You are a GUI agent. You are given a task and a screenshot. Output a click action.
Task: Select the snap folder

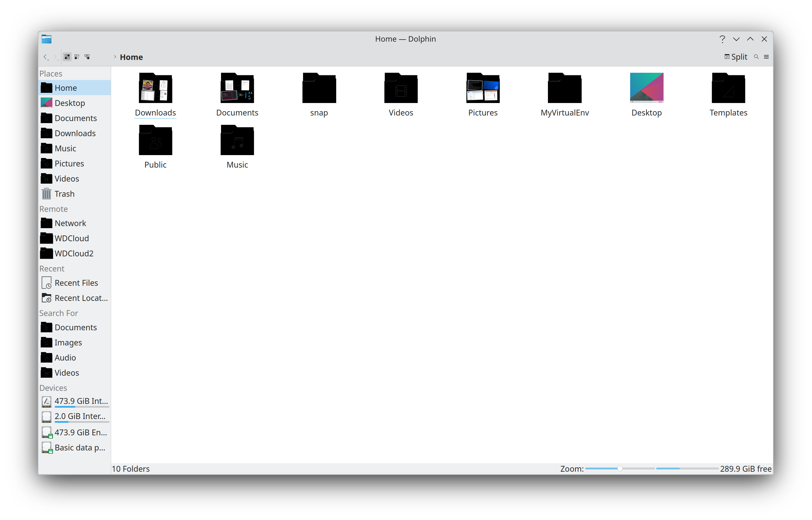pos(319,95)
